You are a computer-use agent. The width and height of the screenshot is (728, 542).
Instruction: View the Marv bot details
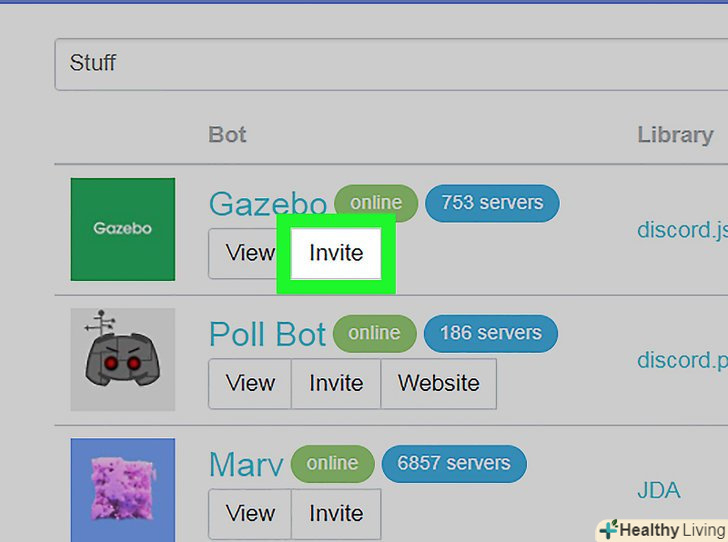[x=250, y=514]
